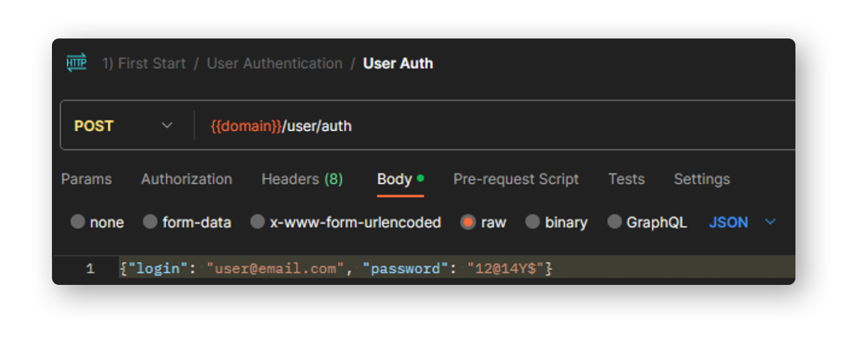Image resolution: width=868 pixels, height=349 pixels.
Task: Expand the JSON format dropdown chevron
Action: click(x=770, y=222)
